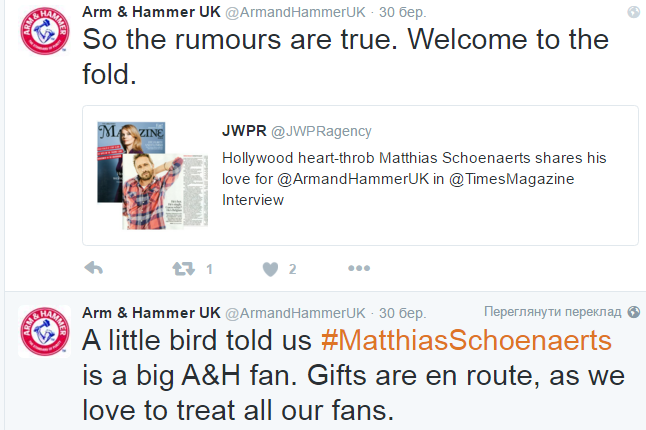Open @ArmandHammerUK handle in second tweet
Screen dimensions: 646x430
click(x=296, y=312)
